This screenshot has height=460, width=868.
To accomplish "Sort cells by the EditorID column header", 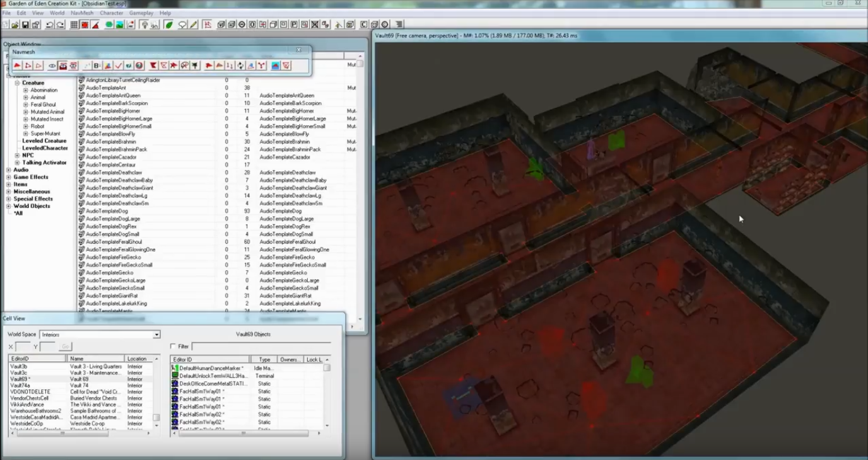I will pos(37,359).
